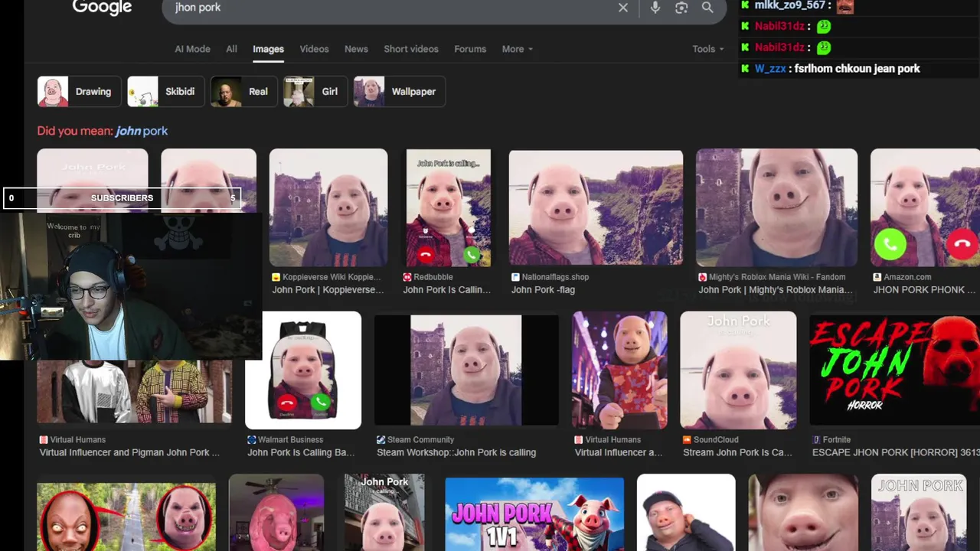The image size is (980, 551).
Task: Click mlkk_zo9_567 username in chat
Action: (x=790, y=5)
